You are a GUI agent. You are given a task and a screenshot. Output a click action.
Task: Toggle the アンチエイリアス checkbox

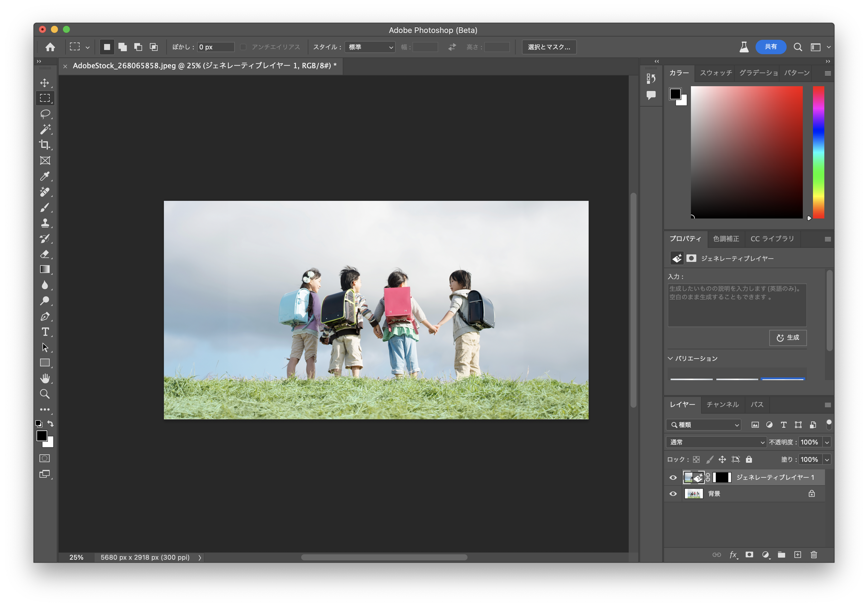pyautogui.click(x=243, y=47)
